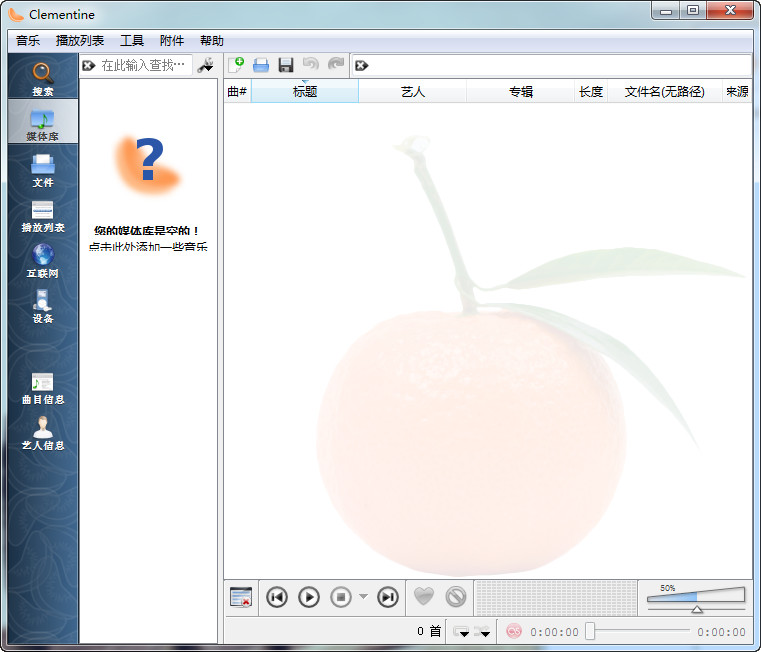Click the track position seek slider
Viewport: 761px width, 652px height.
click(638, 631)
